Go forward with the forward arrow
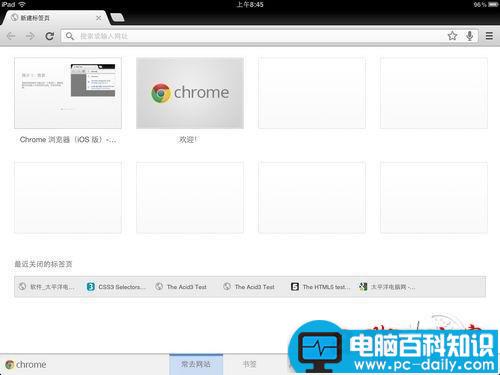 click(x=30, y=36)
